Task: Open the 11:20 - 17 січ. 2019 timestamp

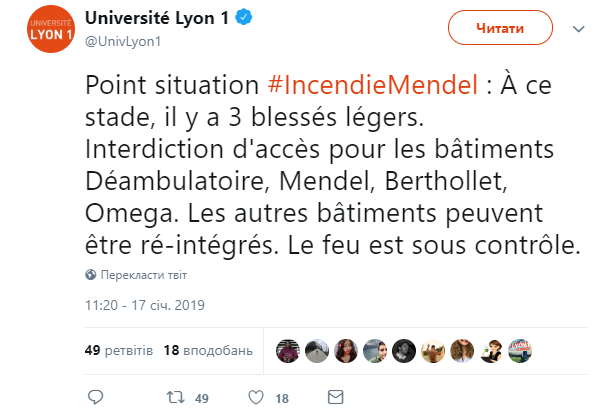Action: [x=146, y=304]
